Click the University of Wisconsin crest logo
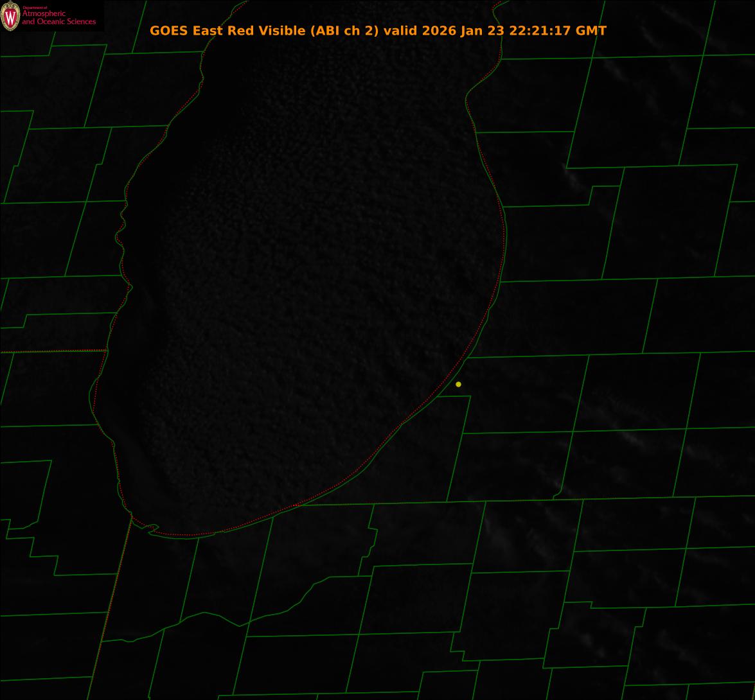This screenshot has height=700, width=755. pos(10,16)
